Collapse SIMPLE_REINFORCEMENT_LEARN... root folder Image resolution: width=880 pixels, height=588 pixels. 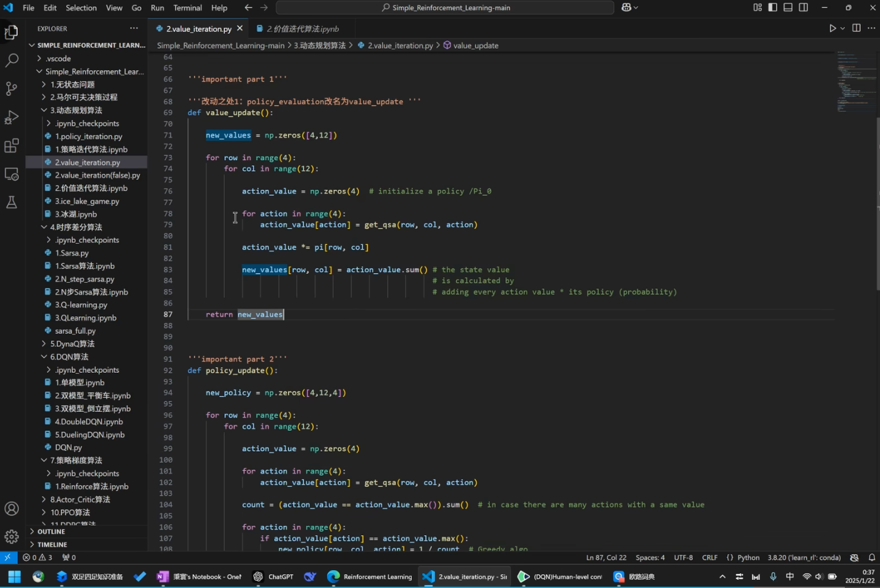click(x=86, y=45)
